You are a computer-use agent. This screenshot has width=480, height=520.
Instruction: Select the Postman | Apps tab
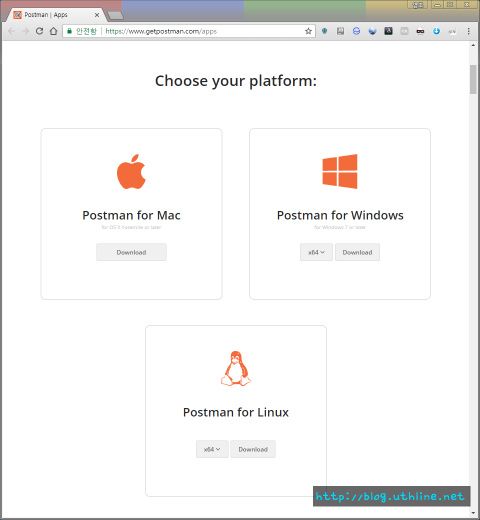pos(55,15)
